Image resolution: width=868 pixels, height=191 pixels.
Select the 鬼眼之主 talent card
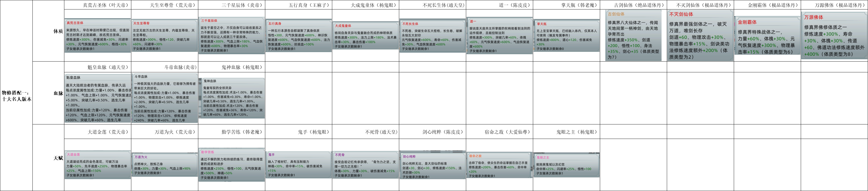[566, 165]
